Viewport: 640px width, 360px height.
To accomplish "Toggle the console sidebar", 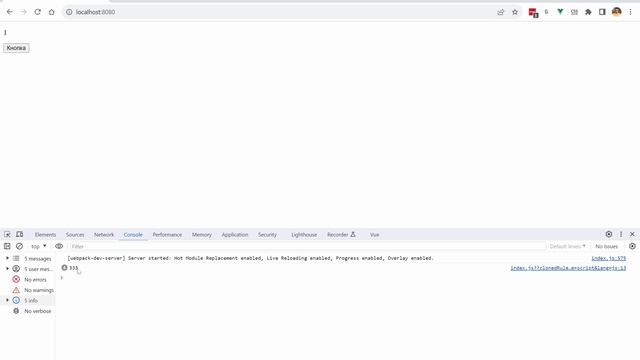I will pos(7,246).
